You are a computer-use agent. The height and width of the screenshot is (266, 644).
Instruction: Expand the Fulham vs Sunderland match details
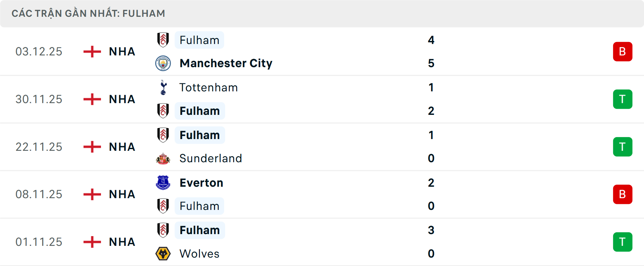(322, 147)
